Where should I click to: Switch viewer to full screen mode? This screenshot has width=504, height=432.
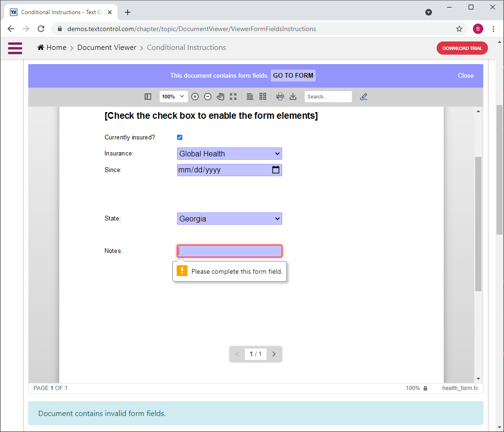click(233, 97)
